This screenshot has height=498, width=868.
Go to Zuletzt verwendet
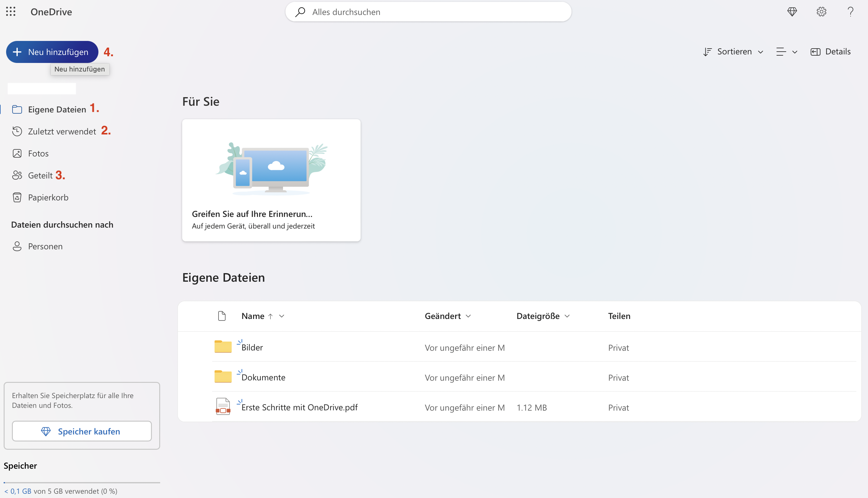[x=62, y=131]
